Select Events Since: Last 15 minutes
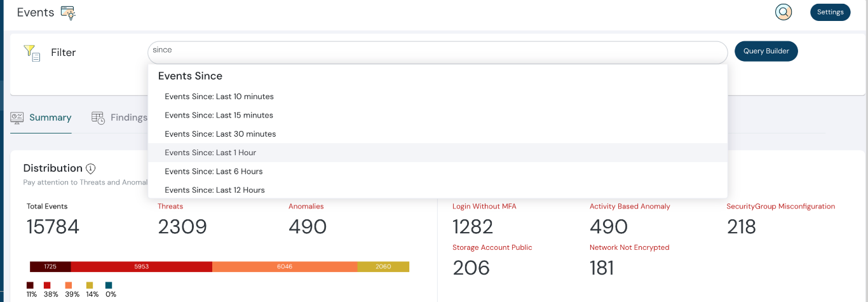The width and height of the screenshot is (868, 302). 219,115
